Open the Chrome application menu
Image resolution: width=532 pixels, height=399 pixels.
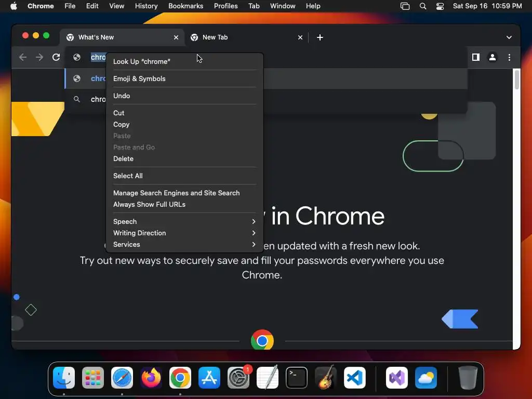pos(41,6)
